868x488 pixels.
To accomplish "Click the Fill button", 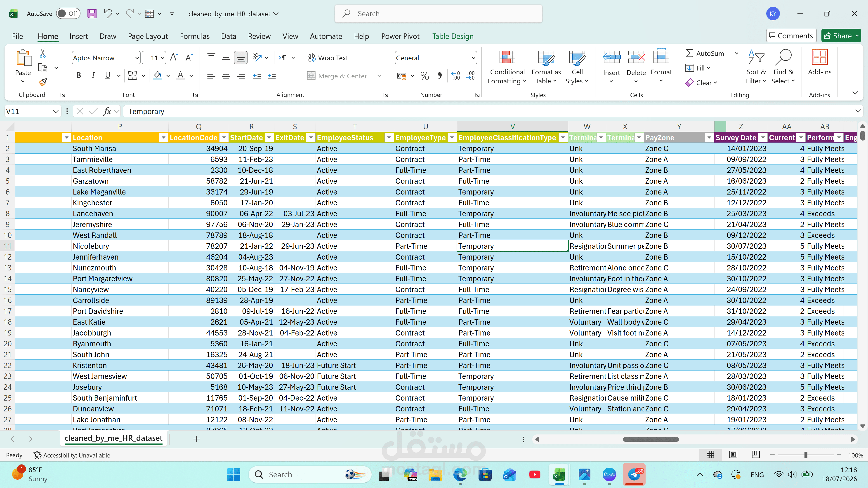I will tap(698, 68).
